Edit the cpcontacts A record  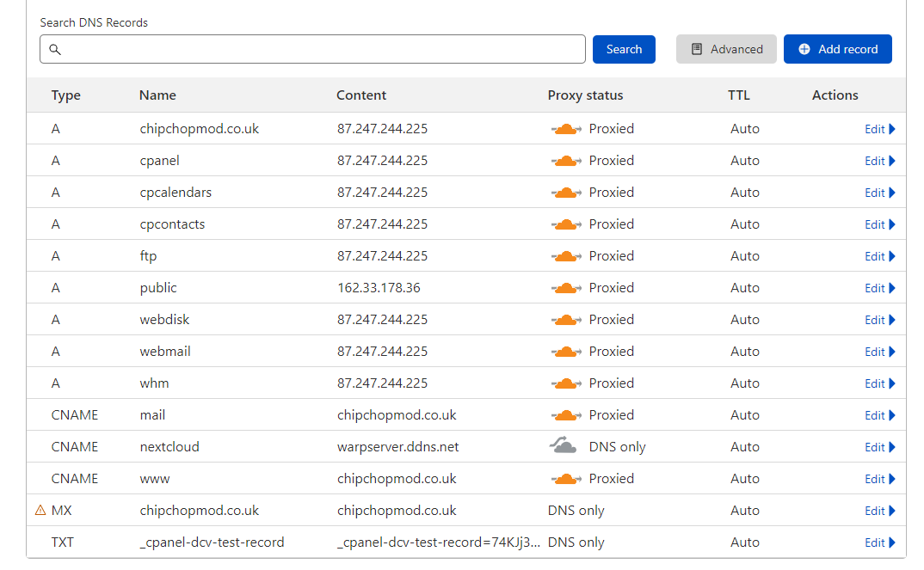pyautogui.click(x=875, y=224)
